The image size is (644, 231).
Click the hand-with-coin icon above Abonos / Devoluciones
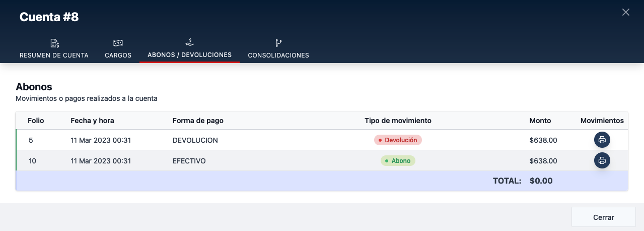pos(189,42)
